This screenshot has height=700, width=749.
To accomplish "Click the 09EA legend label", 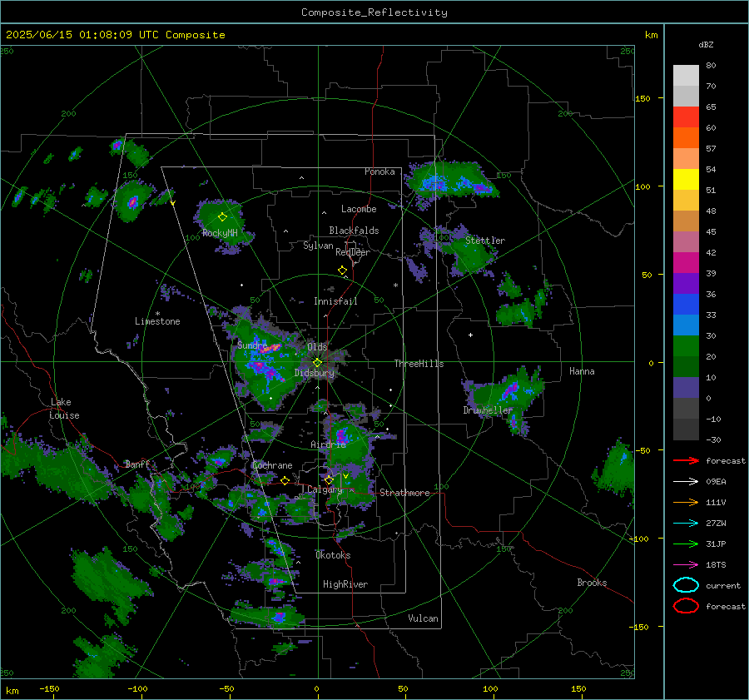I will coord(716,482).
